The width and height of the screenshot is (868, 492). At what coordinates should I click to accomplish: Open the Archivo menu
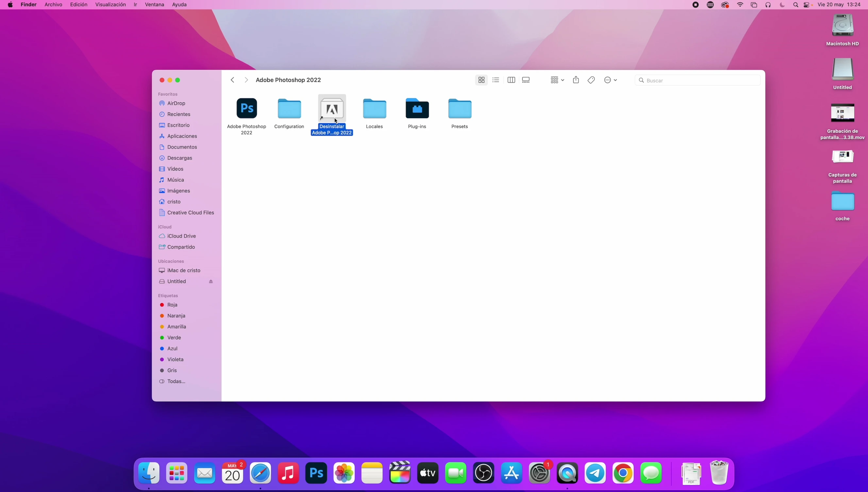(53, 5)
